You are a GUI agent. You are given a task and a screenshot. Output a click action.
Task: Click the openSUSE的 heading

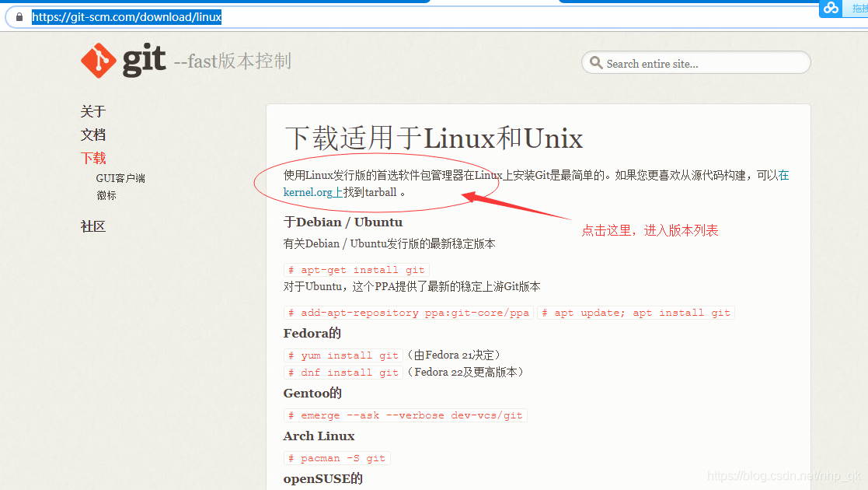[x=322, y=478]
